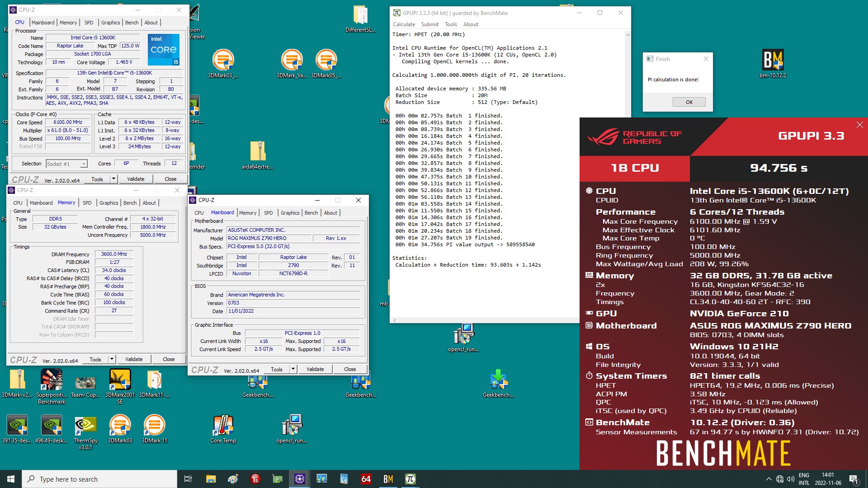Open the taskbar clock showing 14:01
Image resolution: width=868 pixels, height=488 pixels.
coord(828,479)
